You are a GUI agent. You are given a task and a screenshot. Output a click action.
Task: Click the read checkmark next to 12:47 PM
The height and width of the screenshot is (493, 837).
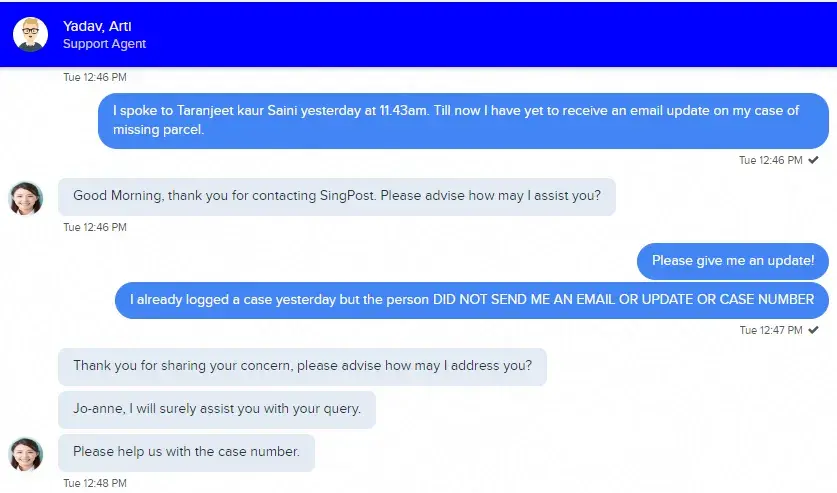click(813, 330)
